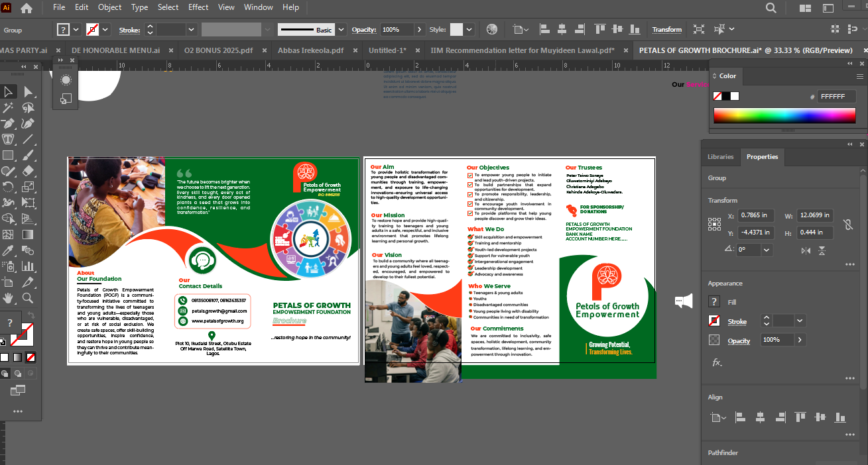Select the Pen tool
Viewport: 868px width, 465px height.
[9, 123]
